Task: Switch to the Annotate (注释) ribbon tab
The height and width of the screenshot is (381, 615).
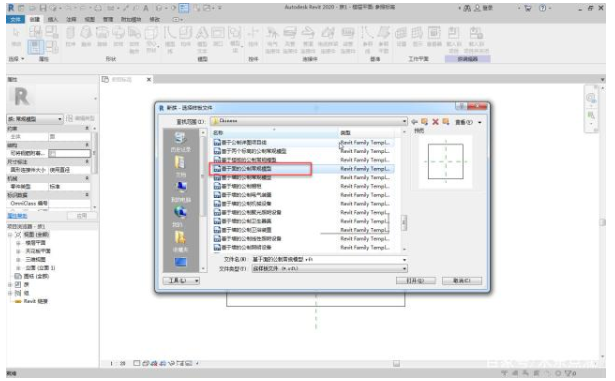Action: pyautogui.click(x=71, y=19)
